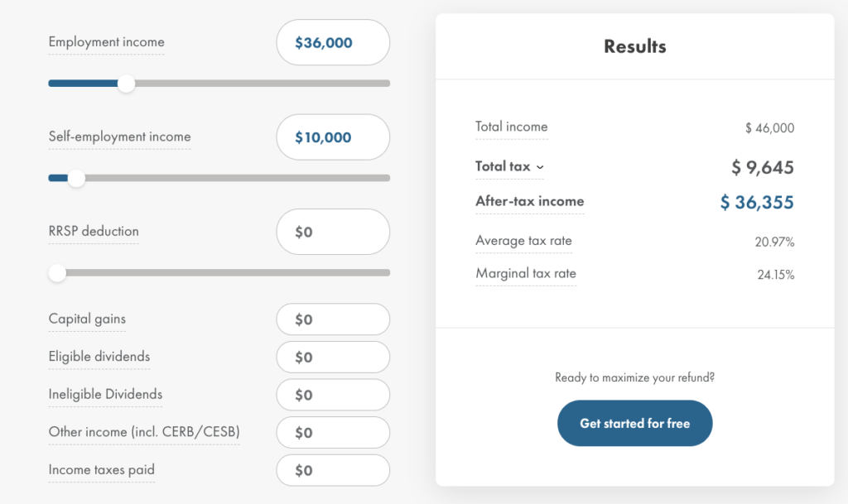The image size is (848, 504).
Task: Click the Total income label
Action: (512, 127)
